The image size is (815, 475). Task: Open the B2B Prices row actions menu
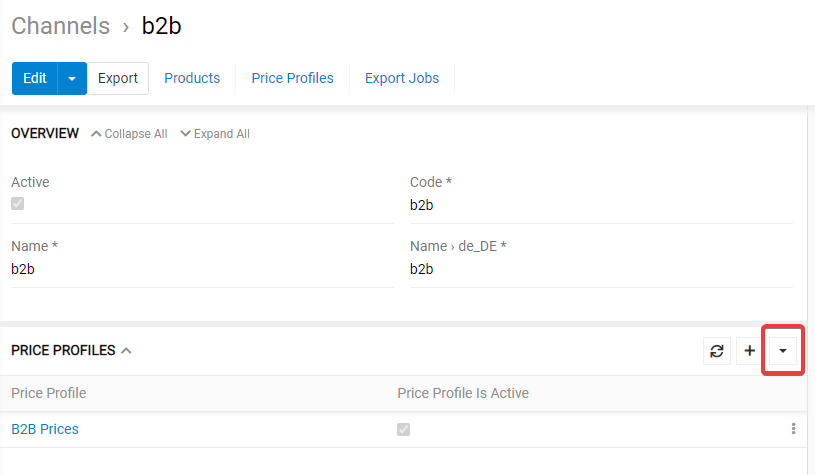[793, 429]
